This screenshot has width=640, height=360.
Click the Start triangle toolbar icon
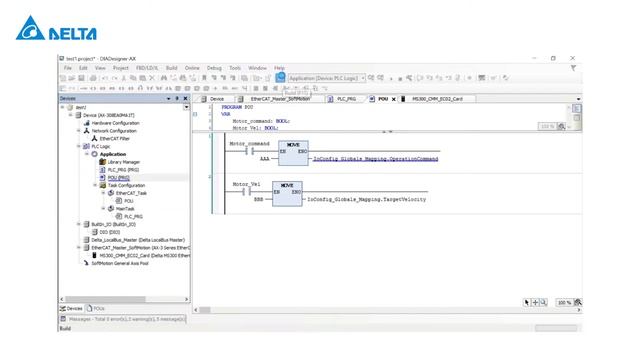pyautogui.click(x=391, y=78)
